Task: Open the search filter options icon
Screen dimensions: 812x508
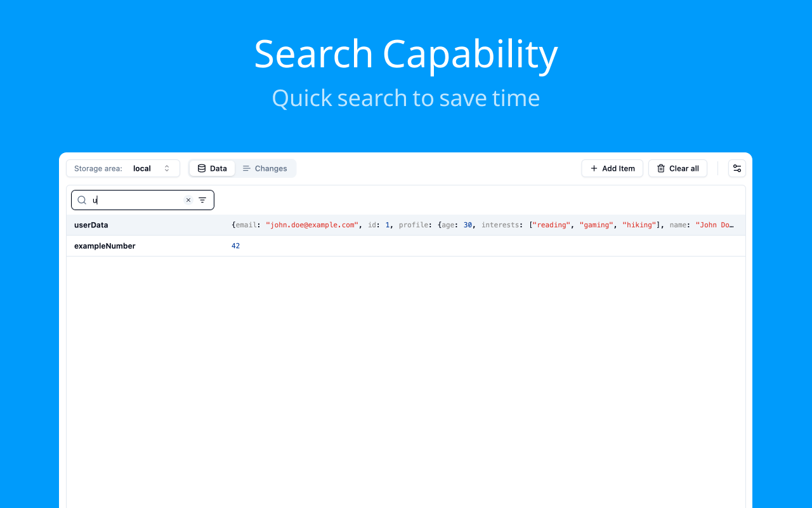Action: (202, 200)
